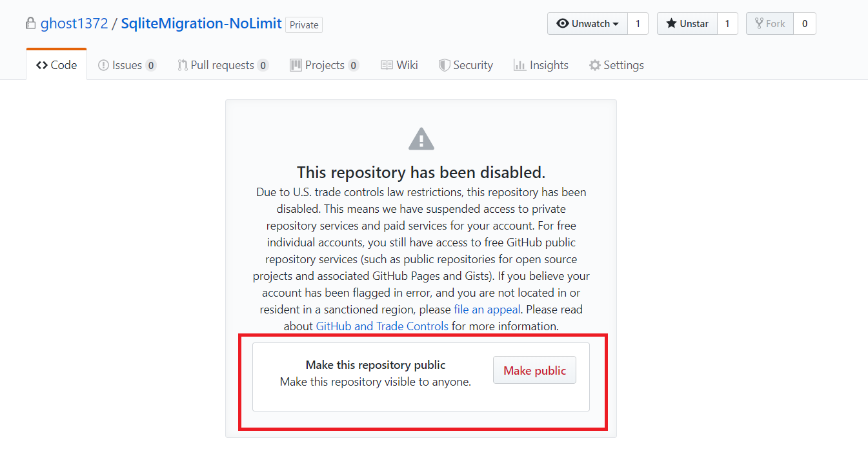
Task: Click the Projects board icon
Action: pos(296,65)
